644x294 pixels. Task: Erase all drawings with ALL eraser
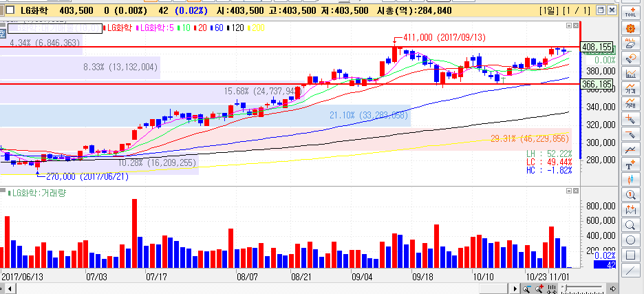click(630, 43)
